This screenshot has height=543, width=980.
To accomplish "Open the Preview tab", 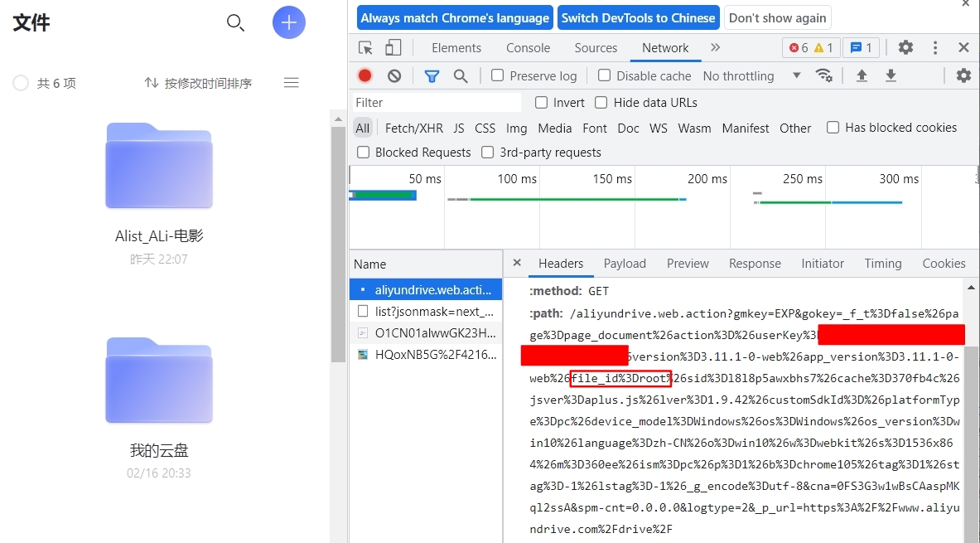I will pyautogui.click(x=688, y=264).
